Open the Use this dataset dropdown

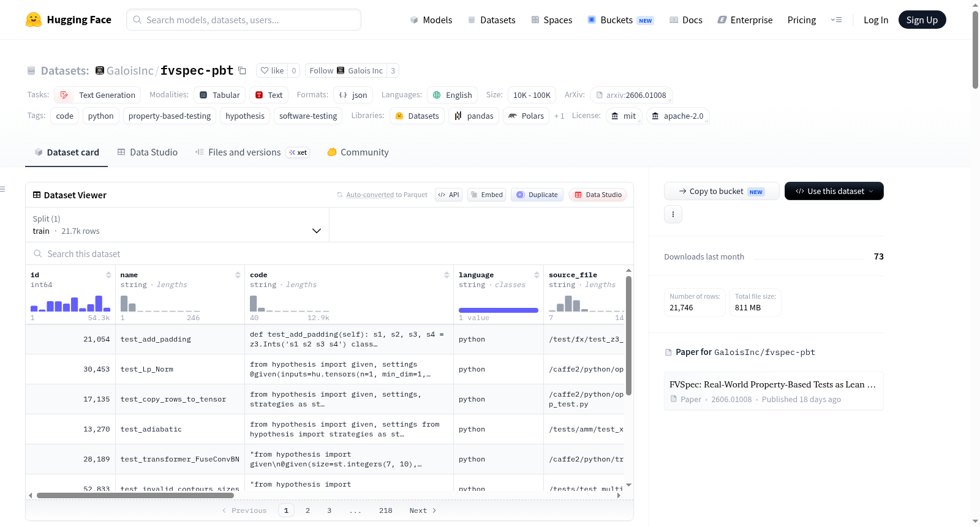(834, 191)
